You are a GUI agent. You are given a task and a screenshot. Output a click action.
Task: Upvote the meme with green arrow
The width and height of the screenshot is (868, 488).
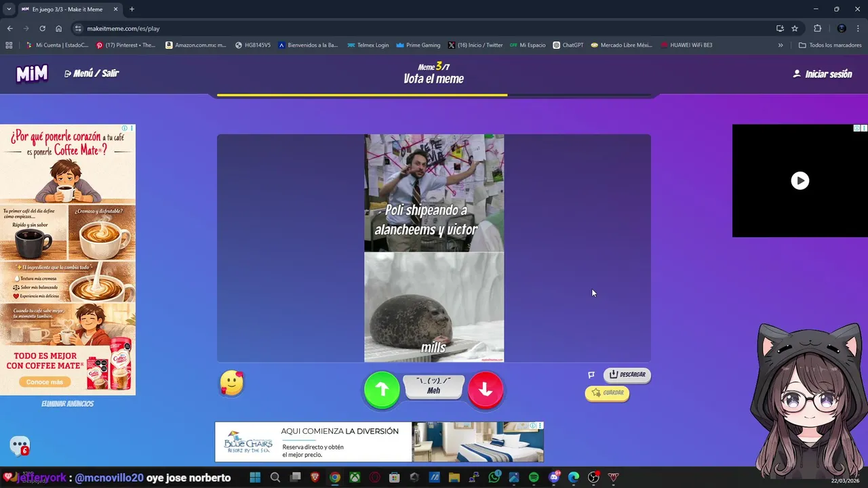(382, 389)
